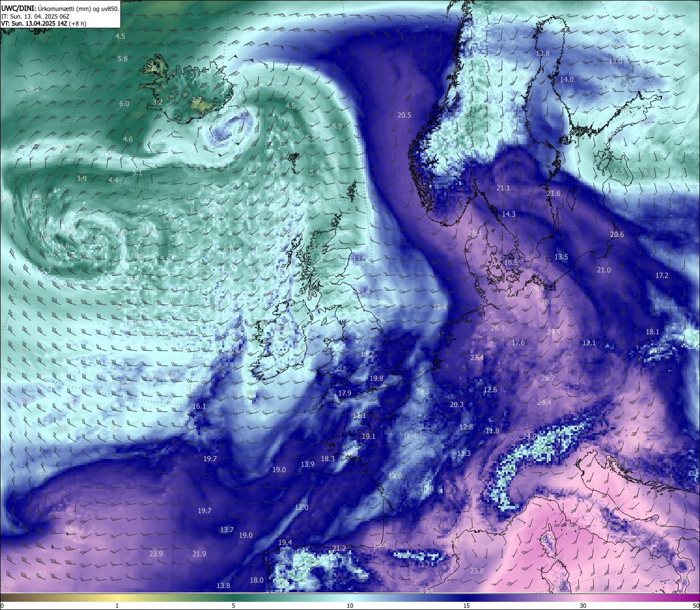Click the map value "19.1"
The image size is (700, 610).
(369, 436)
